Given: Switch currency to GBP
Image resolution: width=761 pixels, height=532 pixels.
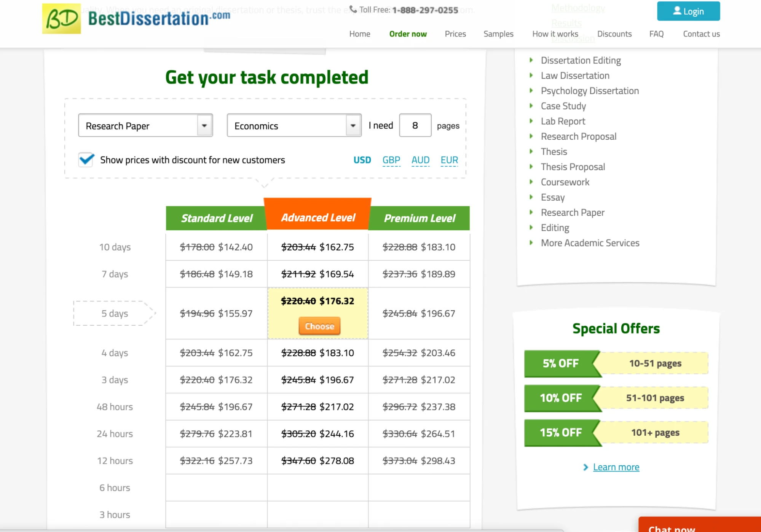Looking at the screenshot, I should (x=391, y=160).
